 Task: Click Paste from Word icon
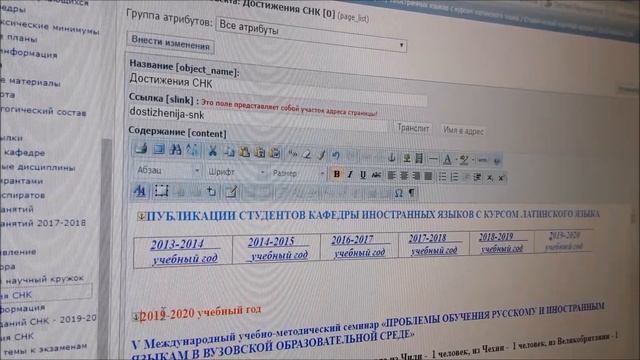[x=275, y=153]
